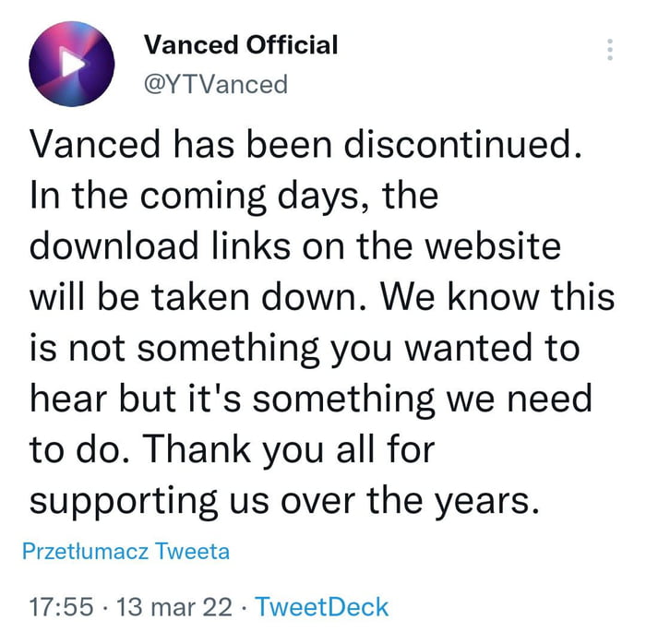Click the word 'hear' in the tweet
The width and height of the screenshot is (646, 644).
pyautogui.click(x=68, y=400)
